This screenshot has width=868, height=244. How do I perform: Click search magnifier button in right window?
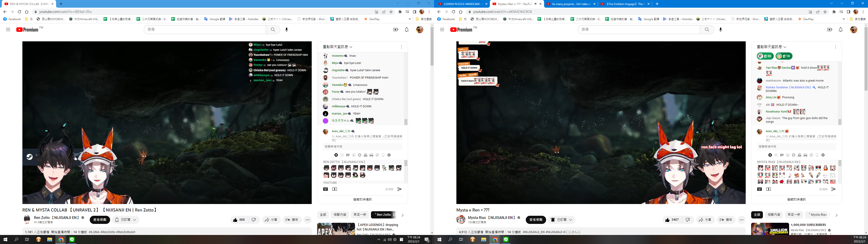[x=707, y=30]
